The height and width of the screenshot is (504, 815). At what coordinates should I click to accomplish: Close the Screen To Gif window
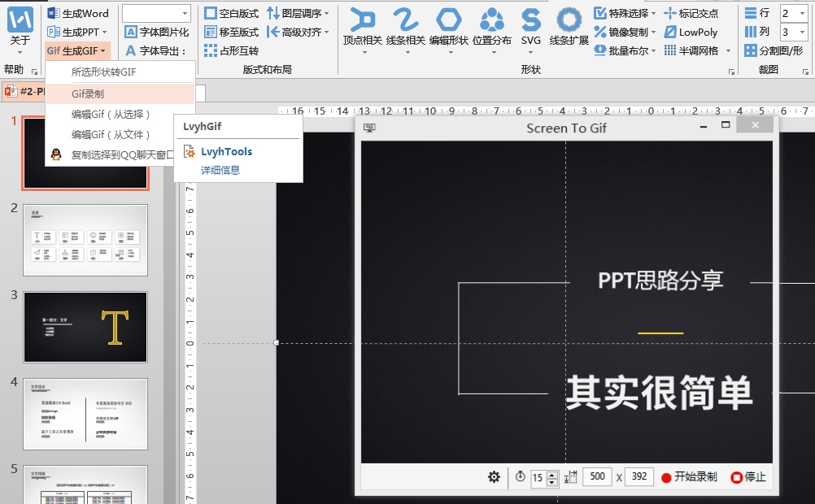point(756,124)
